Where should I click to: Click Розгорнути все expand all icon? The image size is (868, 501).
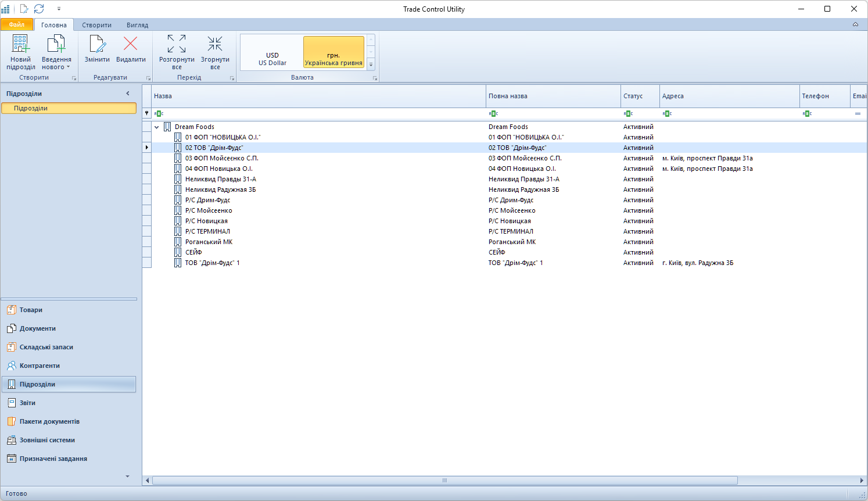(177, 44)
